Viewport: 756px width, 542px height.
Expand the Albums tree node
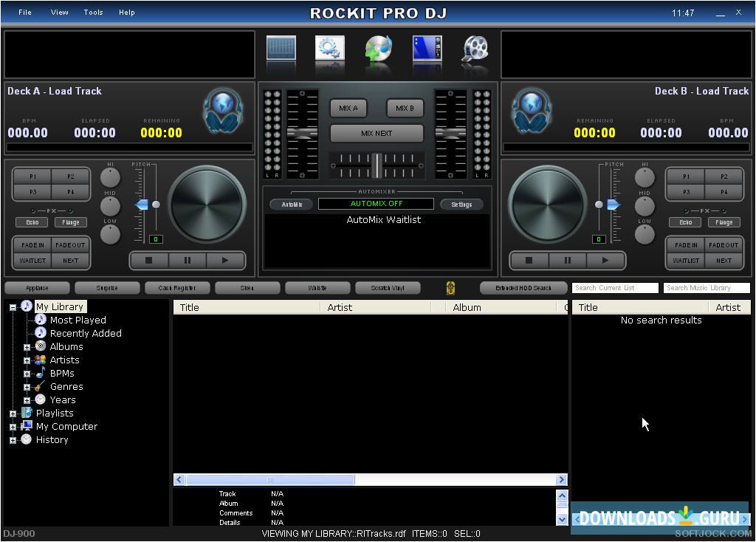click(27, 346)
